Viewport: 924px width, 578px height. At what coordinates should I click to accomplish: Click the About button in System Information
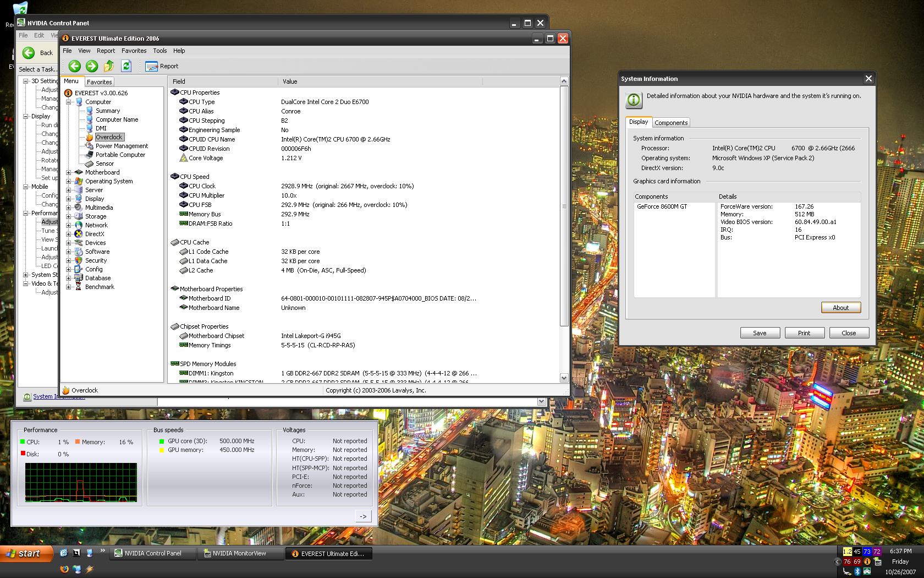point(840,308)
